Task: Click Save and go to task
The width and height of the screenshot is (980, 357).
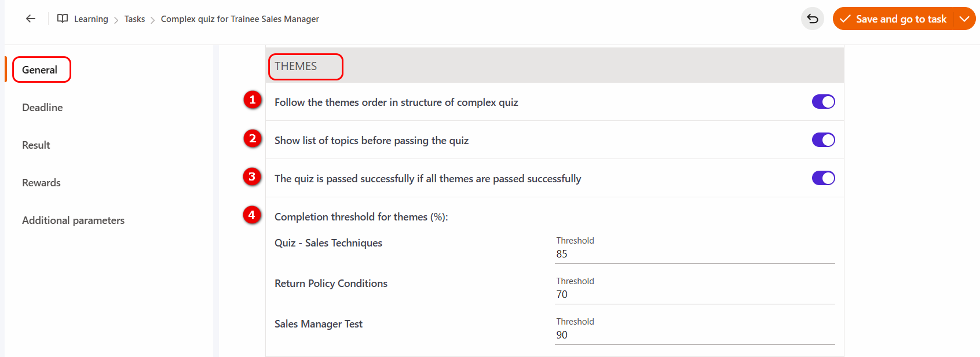Action: pos(901,19)
